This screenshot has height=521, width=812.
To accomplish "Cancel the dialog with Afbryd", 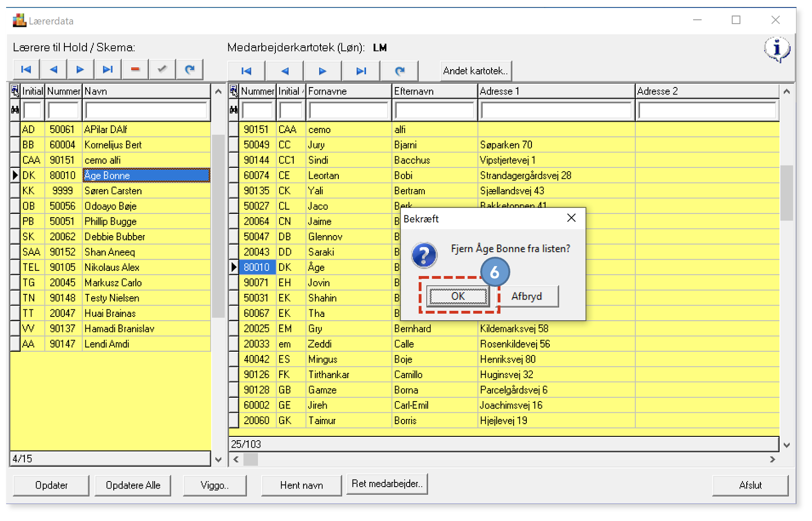I will [x=527, y=296].
